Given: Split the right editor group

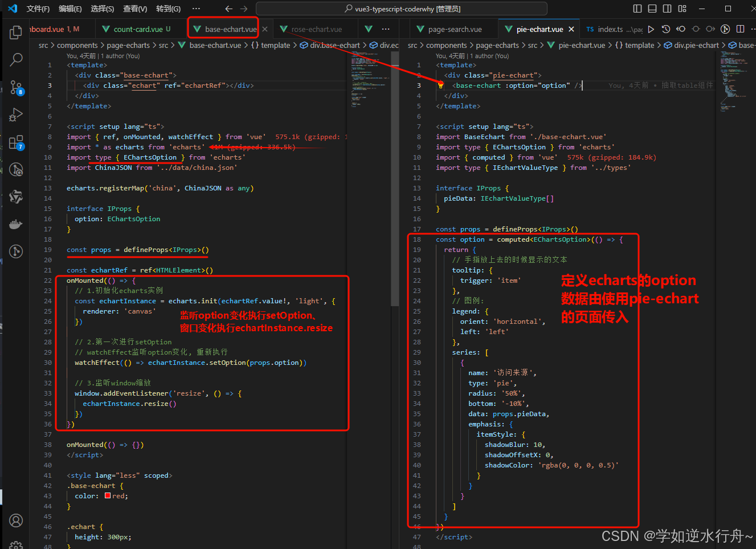Looking at the screenshot, I should (740, 29).
